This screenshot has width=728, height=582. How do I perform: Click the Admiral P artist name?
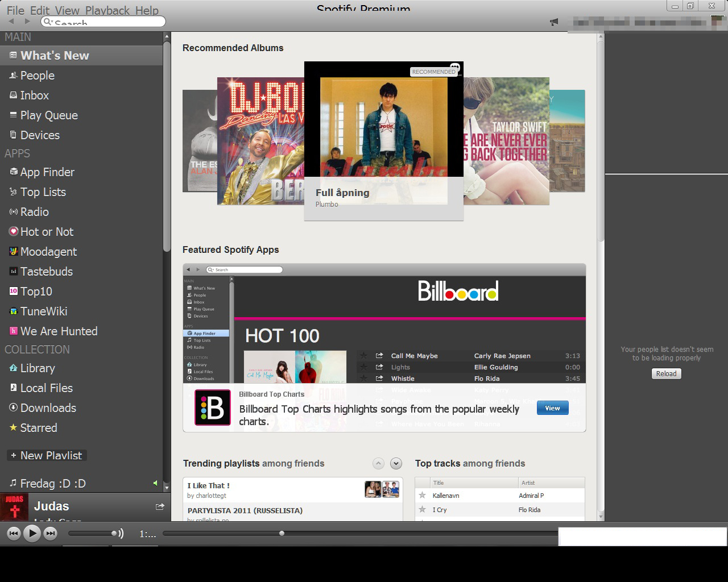coord(531,496)
